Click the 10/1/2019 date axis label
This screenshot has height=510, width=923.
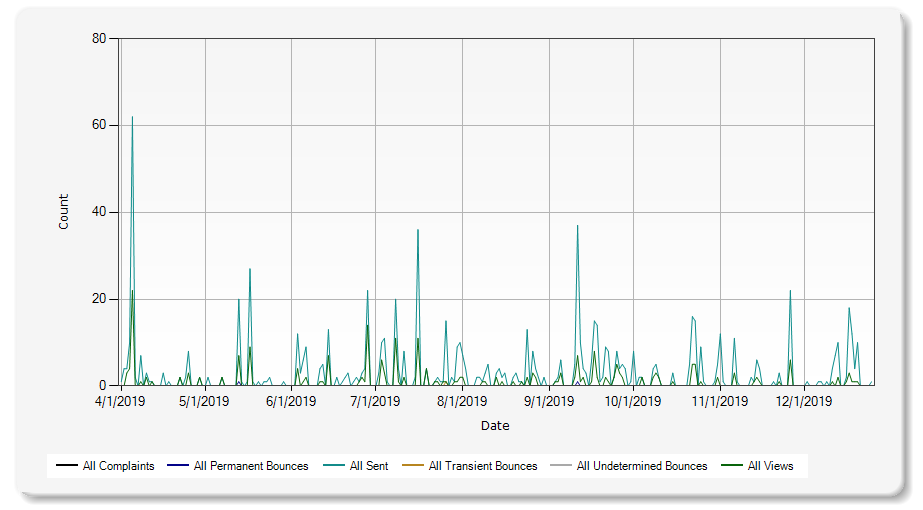633,402
